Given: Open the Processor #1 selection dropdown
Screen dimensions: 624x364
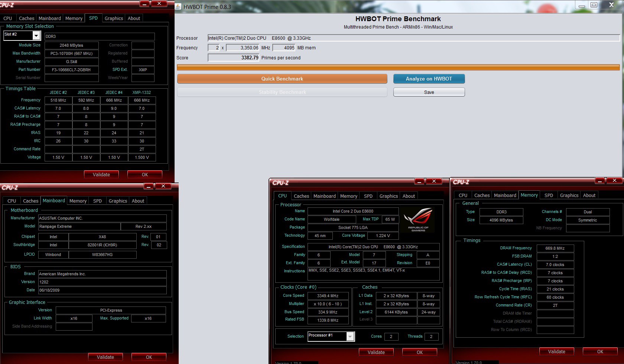Looking at the screenshot, I should 350,336.
